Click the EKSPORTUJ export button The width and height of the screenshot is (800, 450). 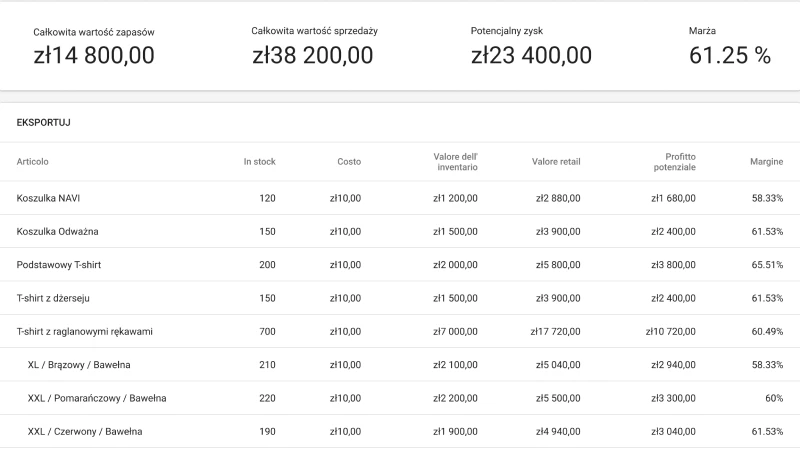(x=43, y=123)
